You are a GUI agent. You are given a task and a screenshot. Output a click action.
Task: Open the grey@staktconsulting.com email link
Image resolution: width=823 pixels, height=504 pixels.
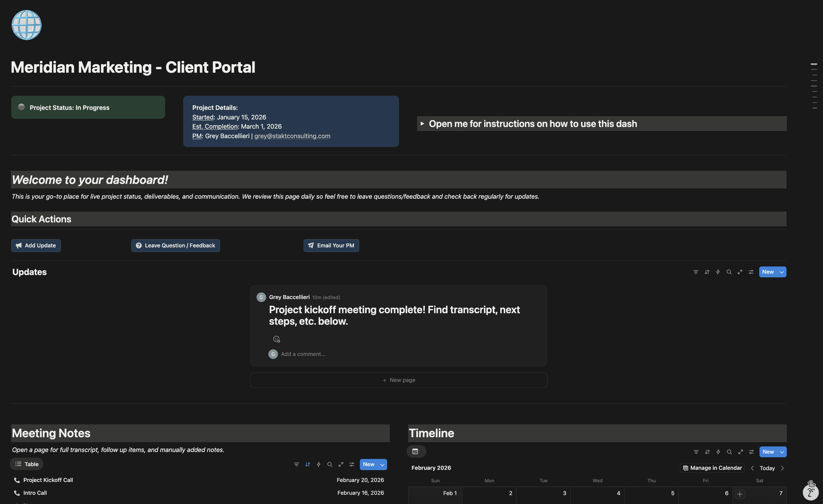point(292,136)
